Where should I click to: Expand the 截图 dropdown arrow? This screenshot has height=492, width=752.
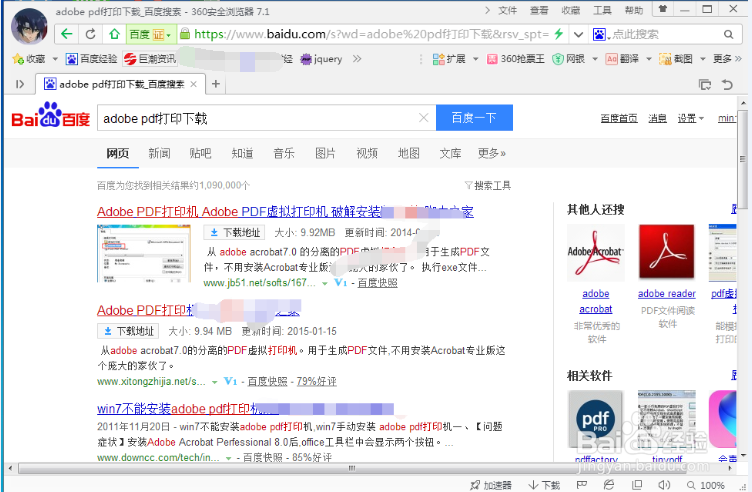pyautogui.click(x=703, y=59)
